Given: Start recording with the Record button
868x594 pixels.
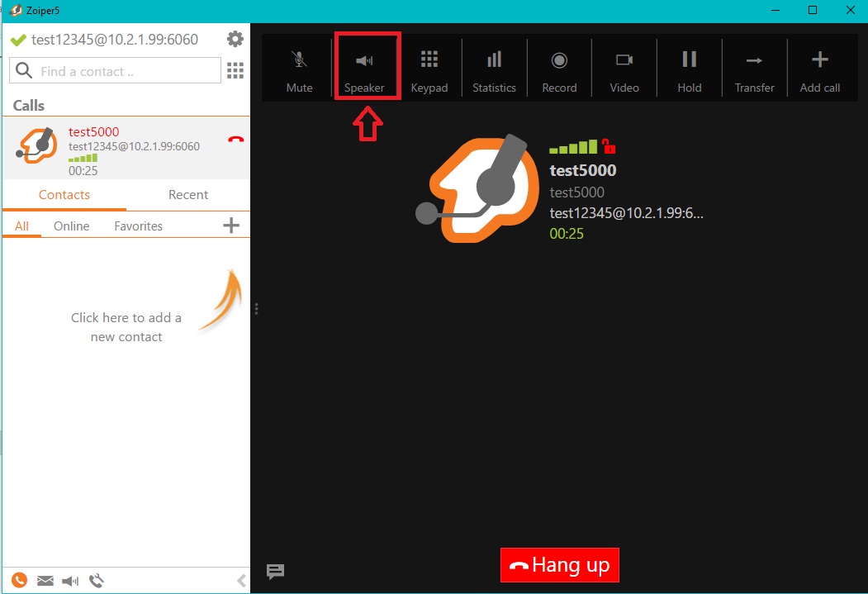Looking at the screenshot, I should 559,70.
